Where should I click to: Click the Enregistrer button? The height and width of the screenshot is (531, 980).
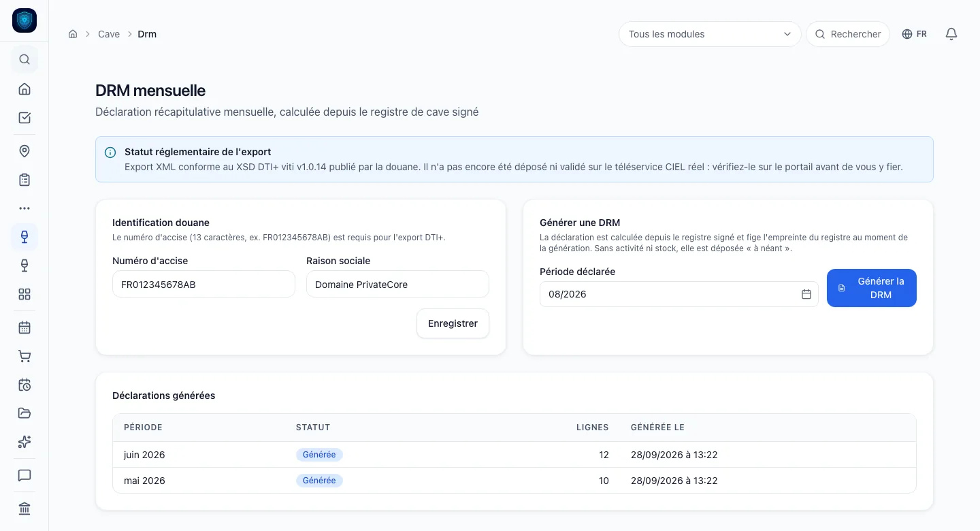pos(453,323)
